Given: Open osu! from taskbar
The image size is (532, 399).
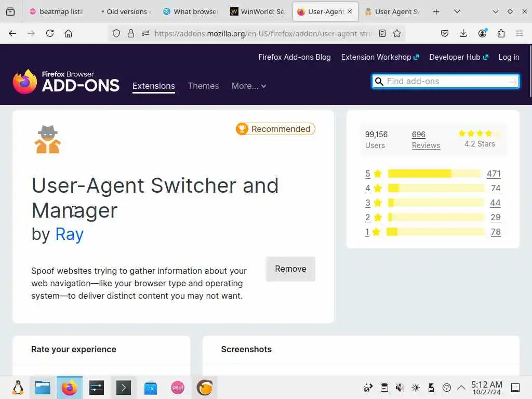Looking at the screenshot, I should 178,388.
